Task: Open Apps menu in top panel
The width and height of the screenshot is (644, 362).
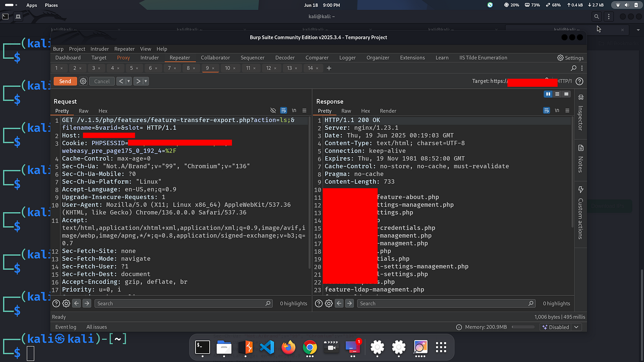Action: coord(32,5)
